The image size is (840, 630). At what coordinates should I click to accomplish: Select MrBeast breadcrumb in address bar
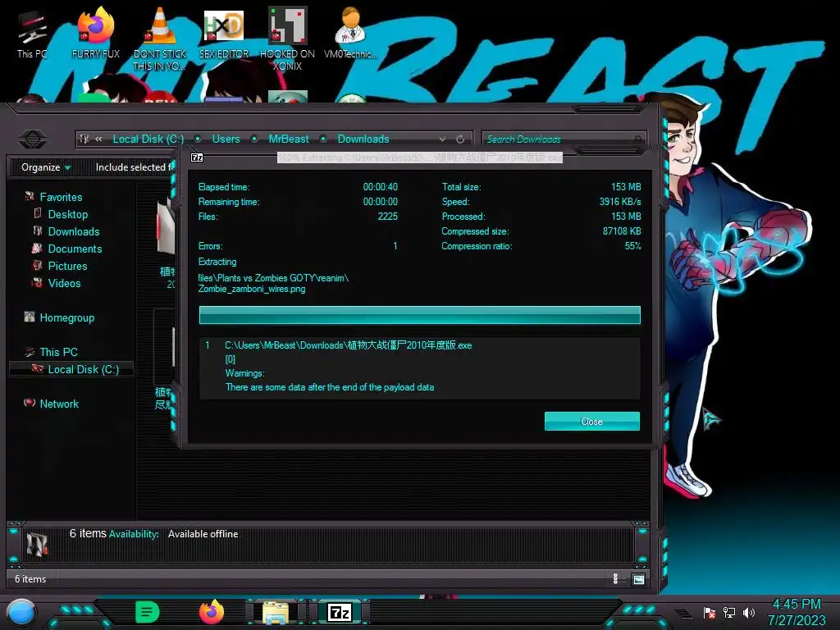[x=288, y=139]
